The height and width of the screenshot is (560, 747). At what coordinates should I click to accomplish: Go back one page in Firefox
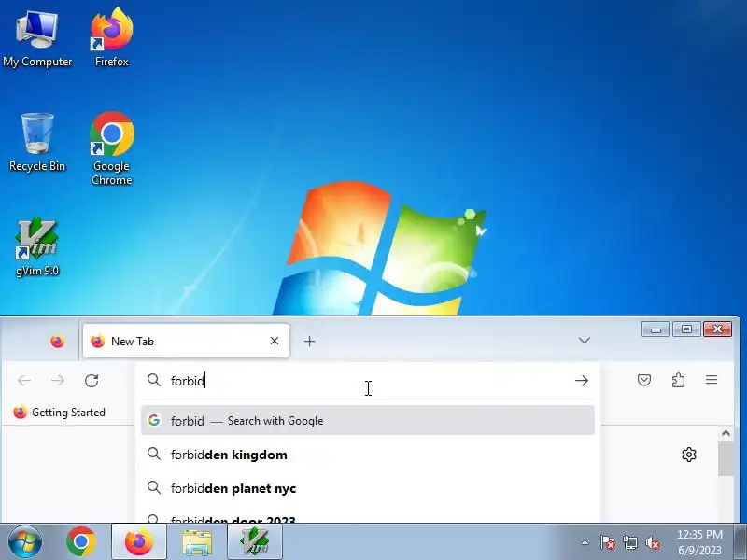click(24, 381)
